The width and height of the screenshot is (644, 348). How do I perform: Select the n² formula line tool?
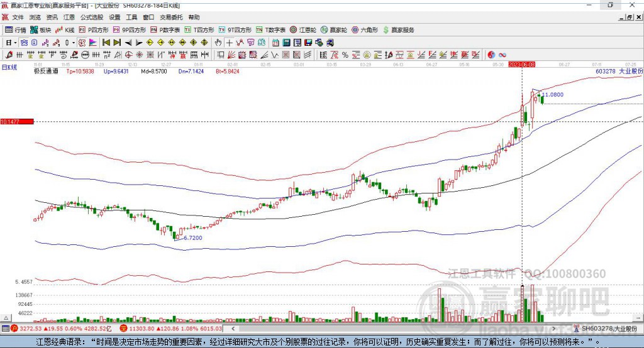[107, 55]
